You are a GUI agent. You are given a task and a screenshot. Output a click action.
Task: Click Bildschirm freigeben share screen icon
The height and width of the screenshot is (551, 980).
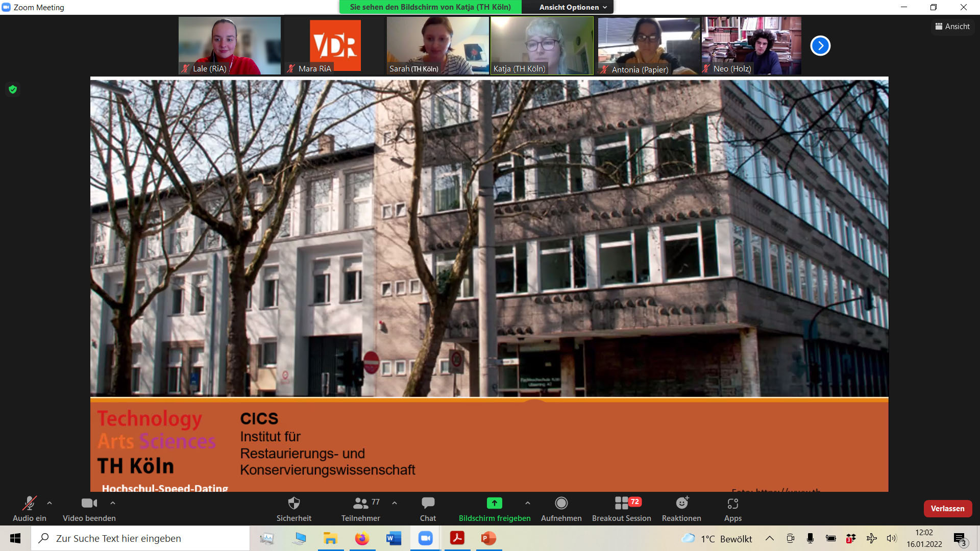(494, 503)
